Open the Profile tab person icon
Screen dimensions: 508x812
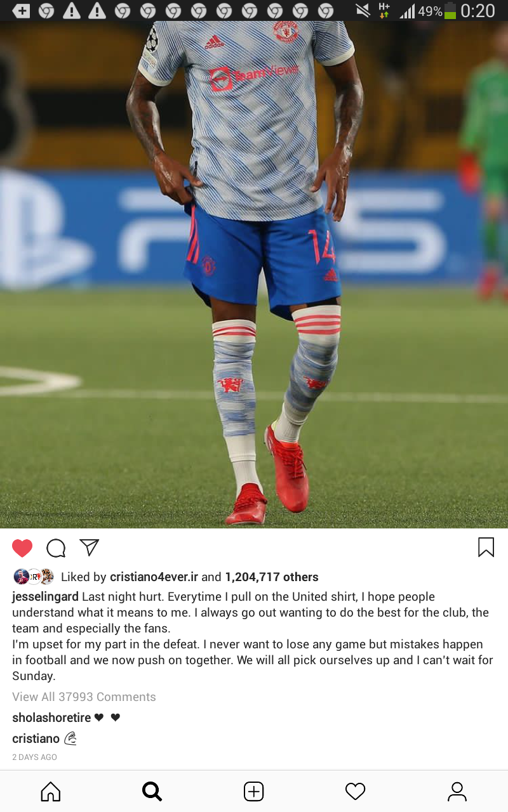click(x=457, y=791)
